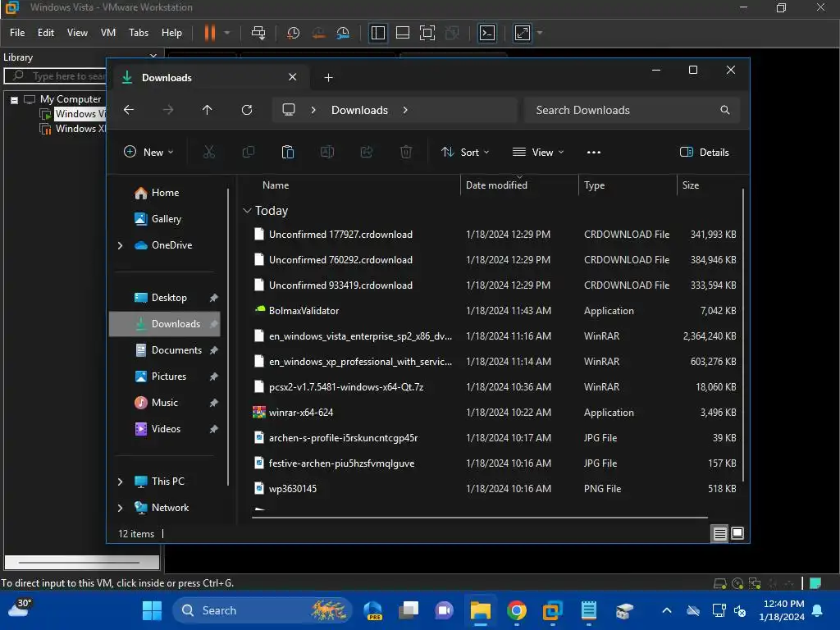Screen dimensions: 840x630
Task: Switch to large thumbnails view icon
Action: click(x=737, y=533)
